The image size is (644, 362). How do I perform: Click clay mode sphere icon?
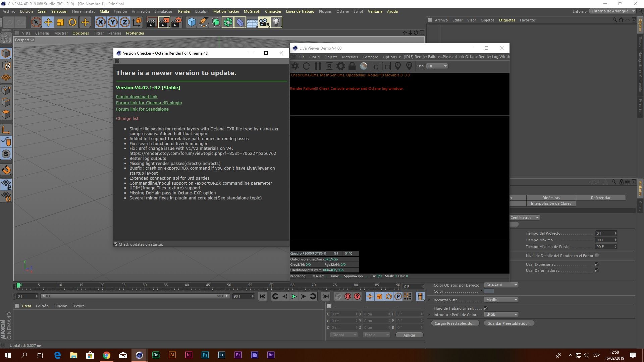(364, 66)
